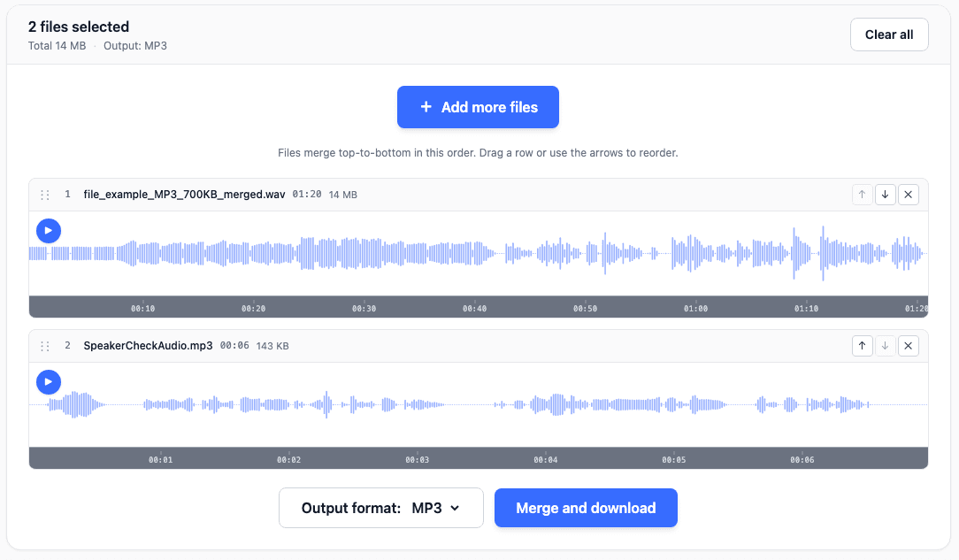Viewport: 959px width, 560px height.
Task: Click the Add more files button
Action: pyautogui.click(x=478, y=107)
